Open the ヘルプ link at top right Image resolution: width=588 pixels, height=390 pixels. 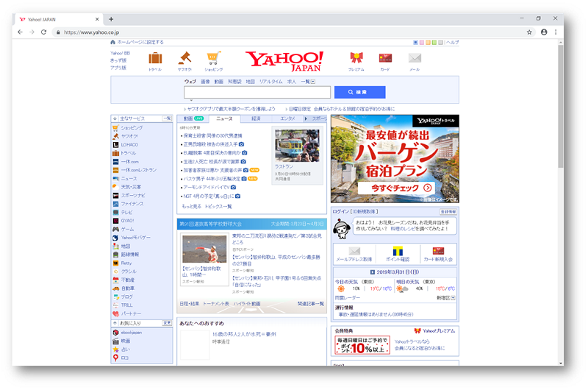click(x=453, y=43)
